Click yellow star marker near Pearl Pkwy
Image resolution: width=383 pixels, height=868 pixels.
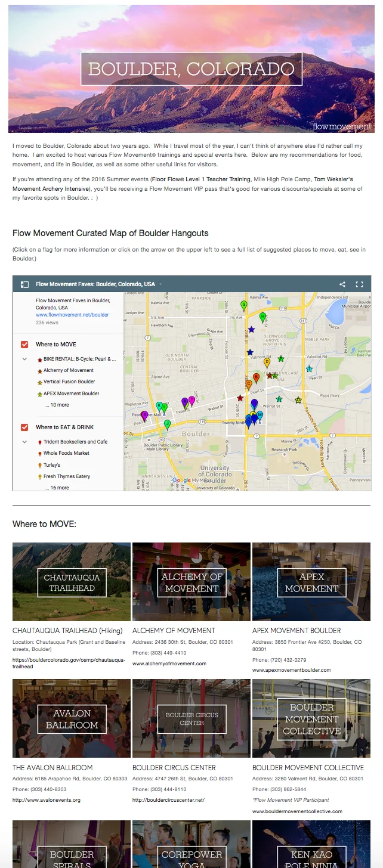click(298, 400)
